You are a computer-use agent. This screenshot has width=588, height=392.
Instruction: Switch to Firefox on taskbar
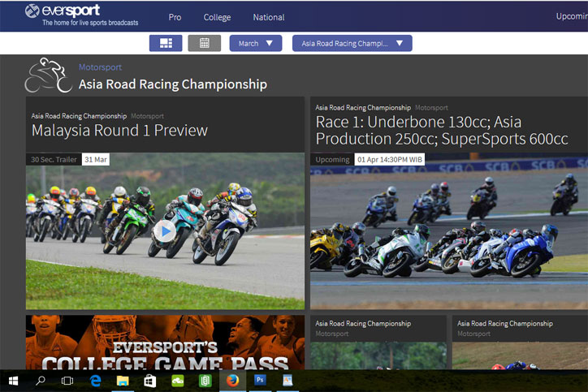tap(232, 381)
